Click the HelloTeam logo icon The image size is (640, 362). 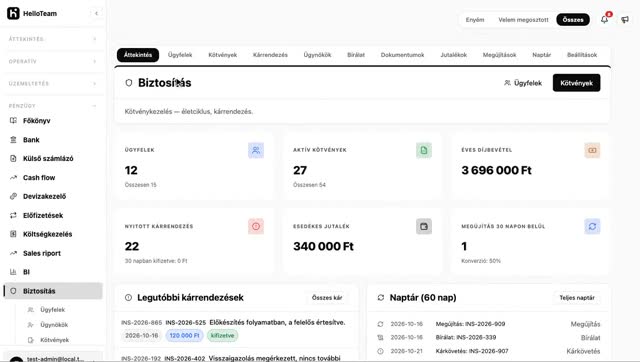click(x=13, y=13)
